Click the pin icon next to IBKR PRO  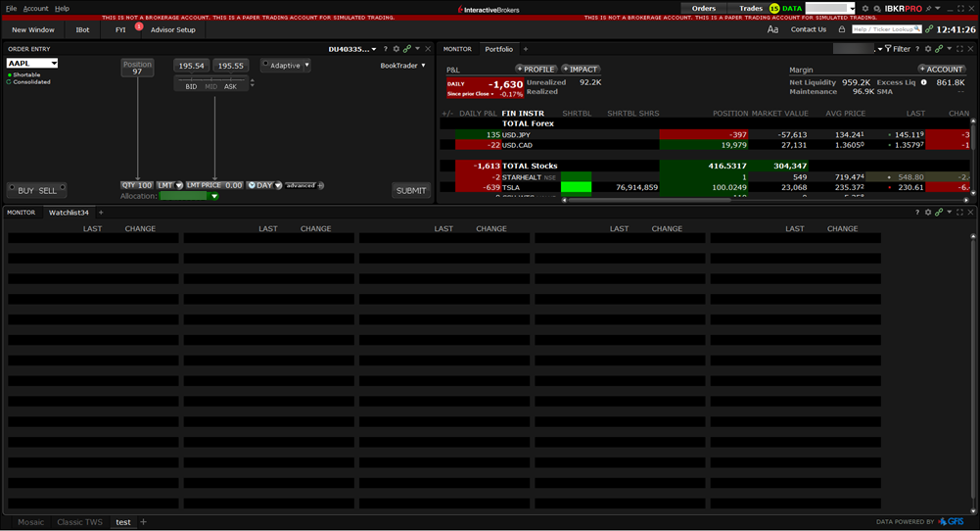[x=928, y=9]
